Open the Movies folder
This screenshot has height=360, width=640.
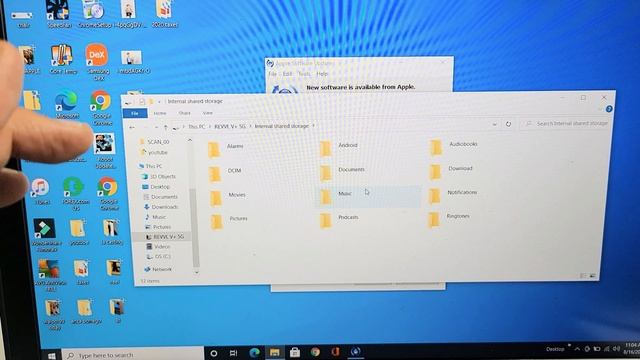(x=228, y=197)
